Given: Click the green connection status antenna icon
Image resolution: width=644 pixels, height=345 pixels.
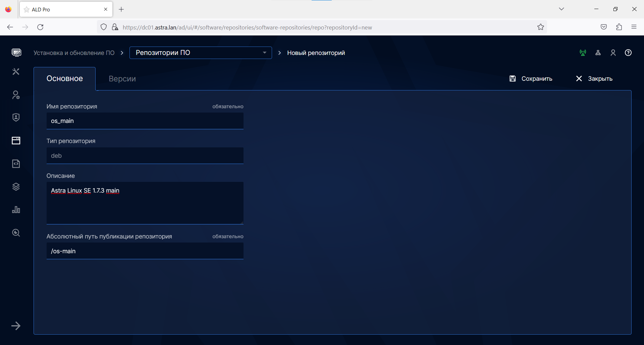Looking at the screenshot, I should (x=583, y=53).
